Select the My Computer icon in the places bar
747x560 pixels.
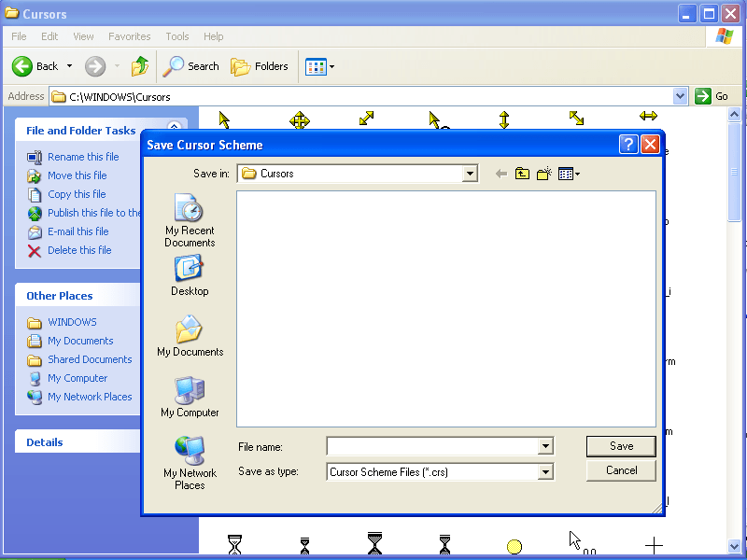[189, 396]
